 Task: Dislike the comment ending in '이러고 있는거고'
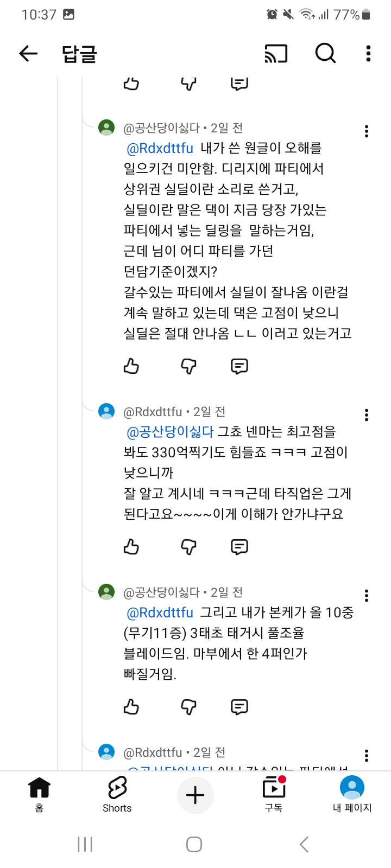188,367
